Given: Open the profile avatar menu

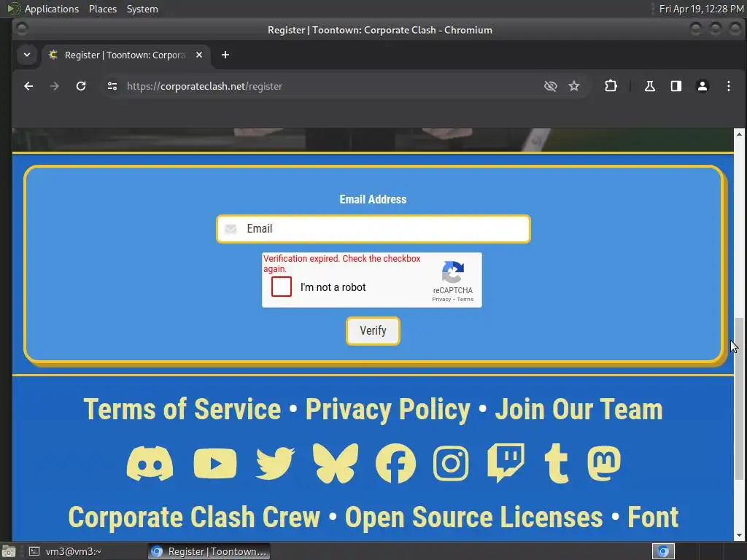Looking at the screenshot, I should pos(703,86).
